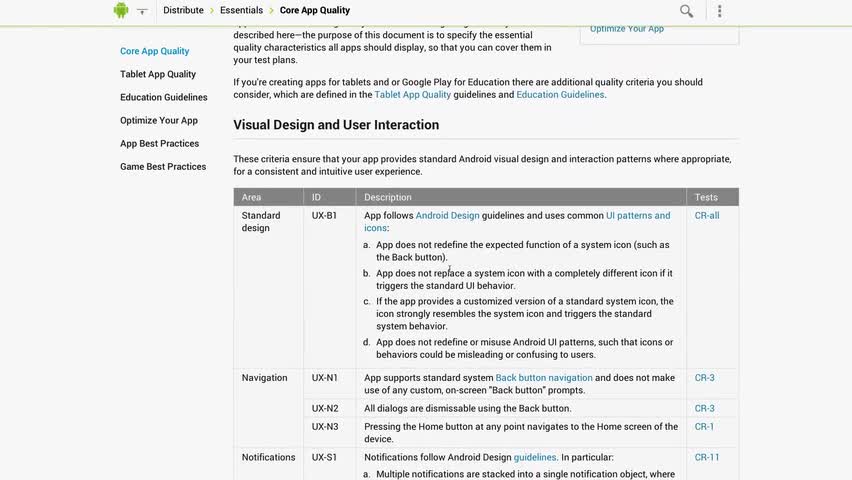Select the UX-N1 ID cell
This screenshot has width=852, height=480.
coord(324,378)
